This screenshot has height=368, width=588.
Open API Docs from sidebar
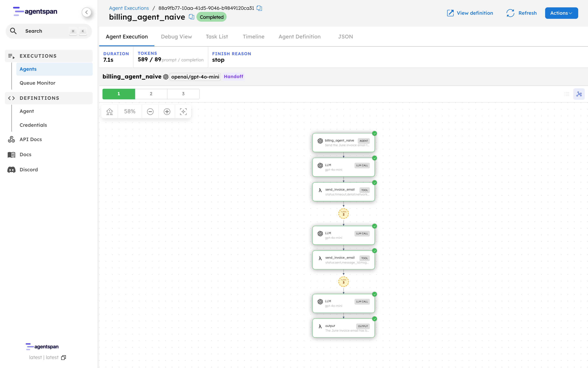31,139
